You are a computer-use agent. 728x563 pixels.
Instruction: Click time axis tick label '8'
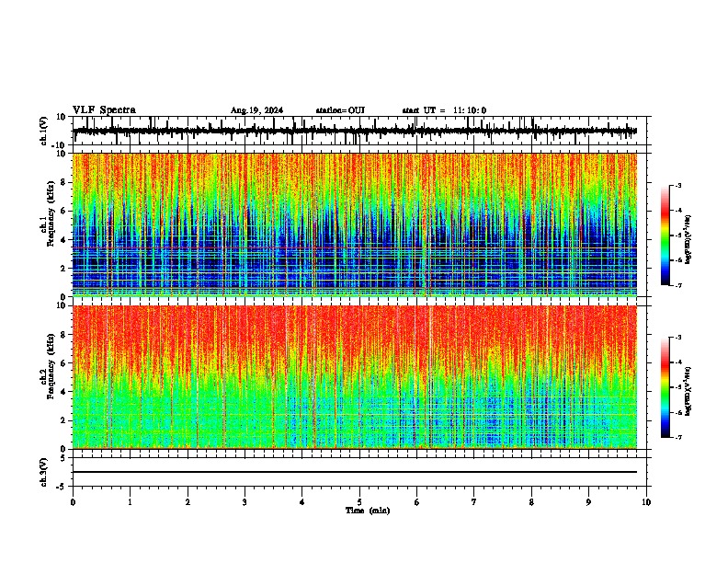pyautogui.click(x=531, y=502)
